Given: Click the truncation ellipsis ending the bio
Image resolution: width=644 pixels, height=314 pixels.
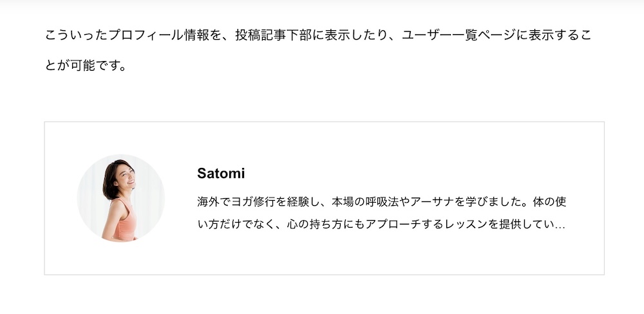Looking at the screenshot, I should pyautogui.click(x=560, y=226).
